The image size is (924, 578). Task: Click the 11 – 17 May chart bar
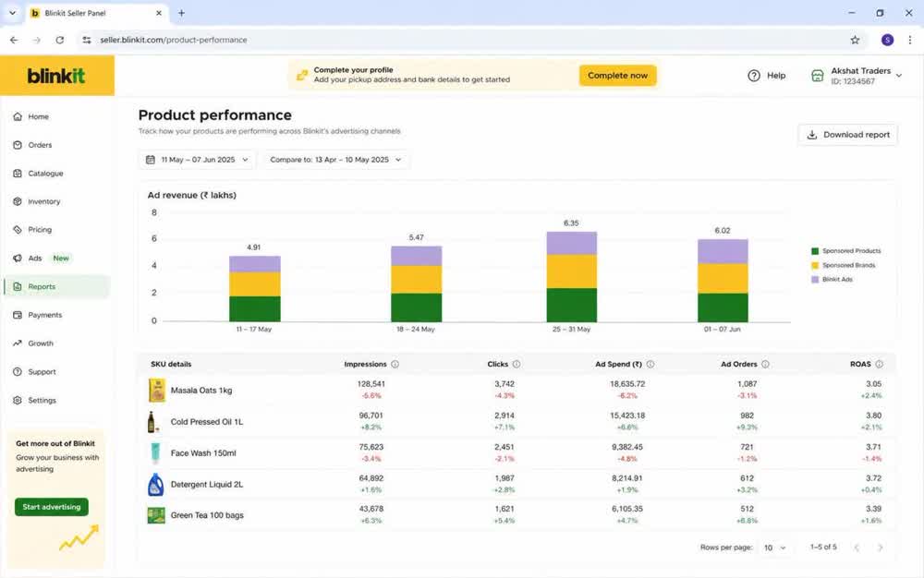click(255, 289)
